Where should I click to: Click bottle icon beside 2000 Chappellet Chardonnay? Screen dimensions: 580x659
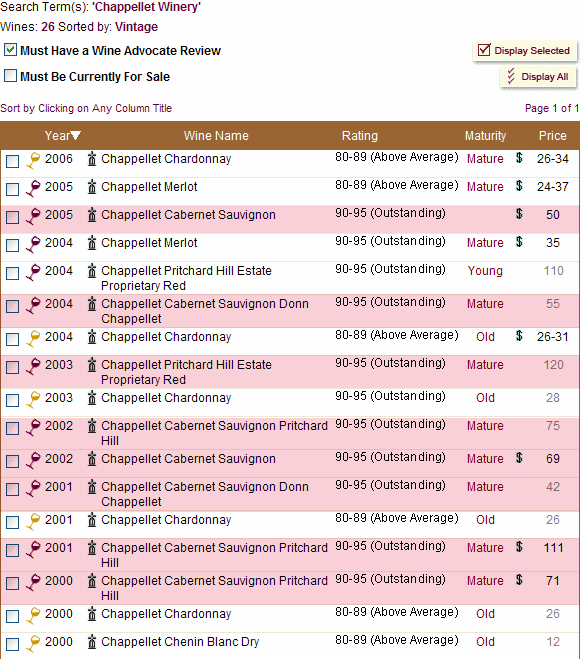(92, 614)
